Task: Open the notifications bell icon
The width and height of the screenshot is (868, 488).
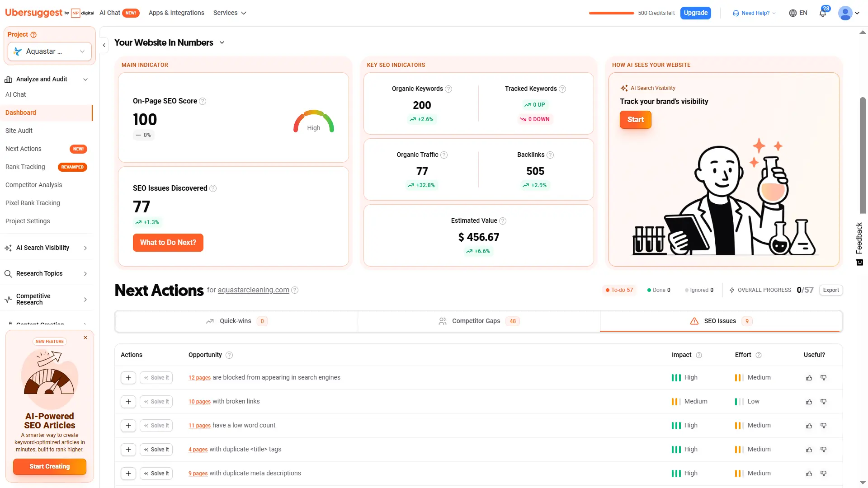Action: pos(823,13)
